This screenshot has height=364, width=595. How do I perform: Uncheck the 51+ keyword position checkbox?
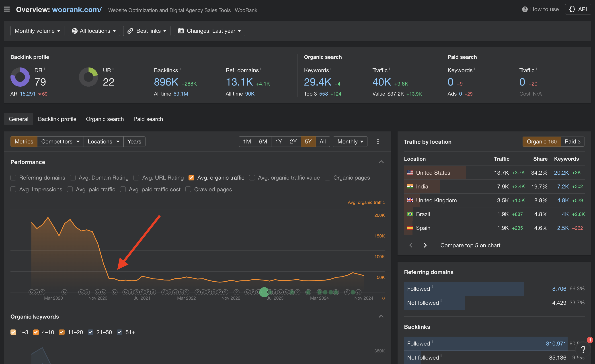point(119,332)
